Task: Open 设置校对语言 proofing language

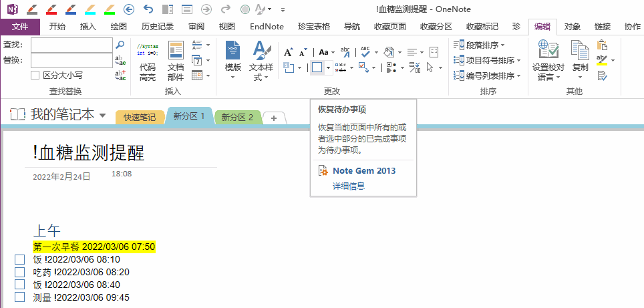Action: (548, 61)
